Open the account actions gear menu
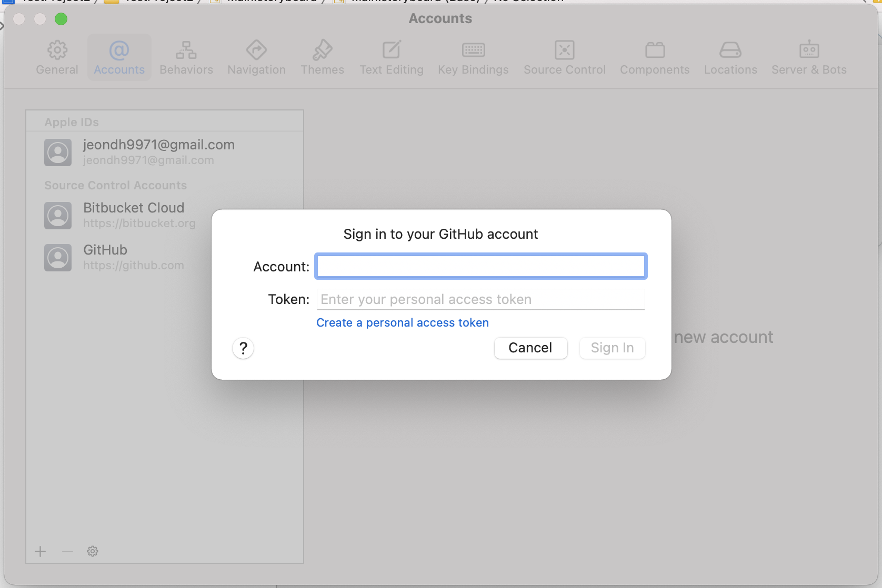The image size is (882, 588). pyautogui.click(x=93, y=551)
